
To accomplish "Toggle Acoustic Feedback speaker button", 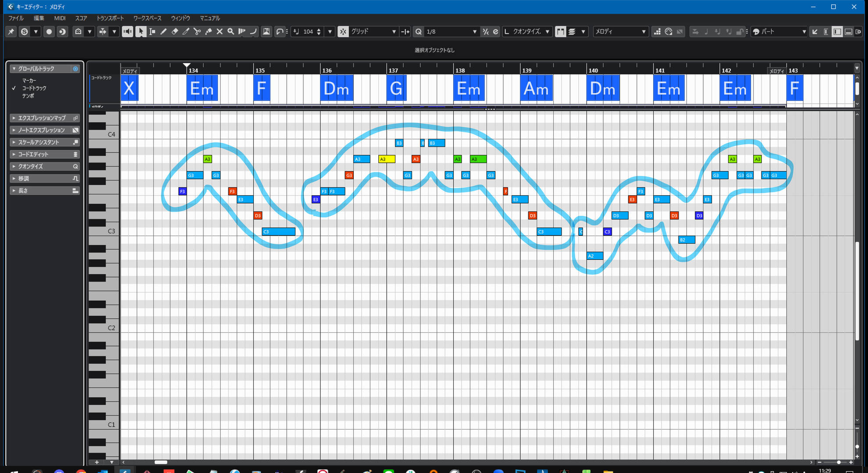I will (x=128, y=32).
